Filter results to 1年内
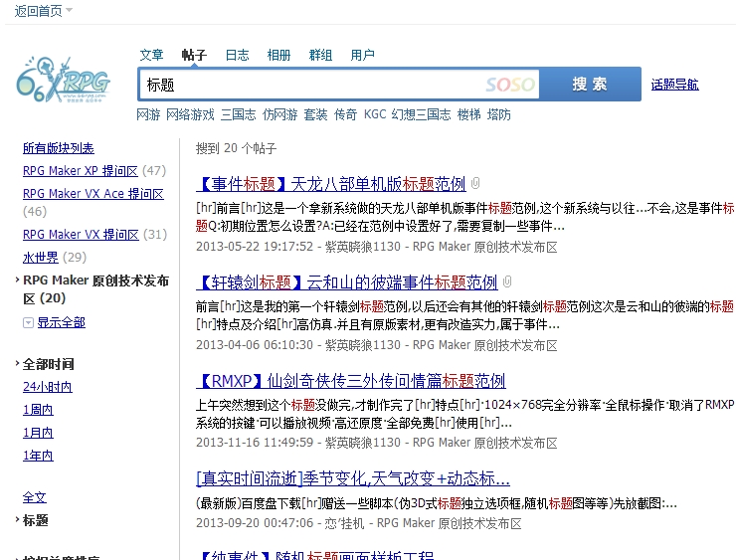Screen dimensions: 736x560 coord(38,456)
